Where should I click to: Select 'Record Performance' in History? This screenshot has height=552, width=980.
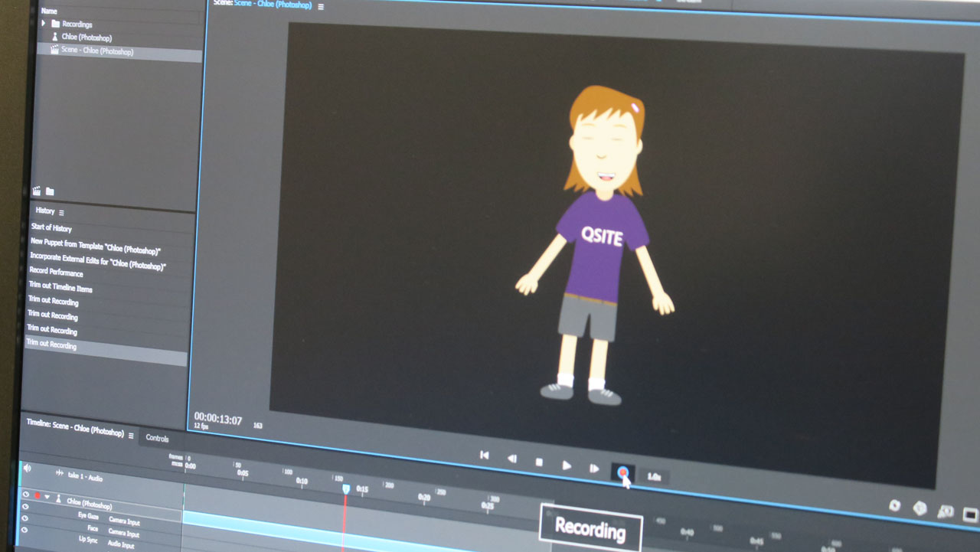point(57,271)
